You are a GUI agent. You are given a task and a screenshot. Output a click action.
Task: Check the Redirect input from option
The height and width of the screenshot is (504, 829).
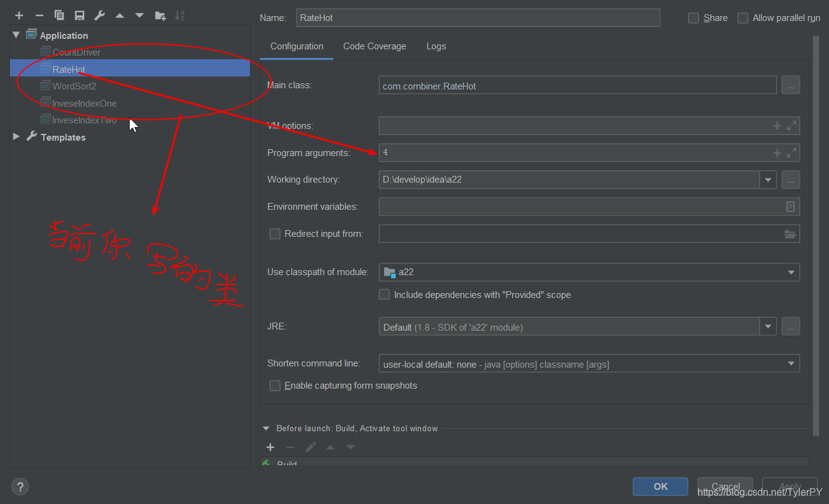click(275, 234)
